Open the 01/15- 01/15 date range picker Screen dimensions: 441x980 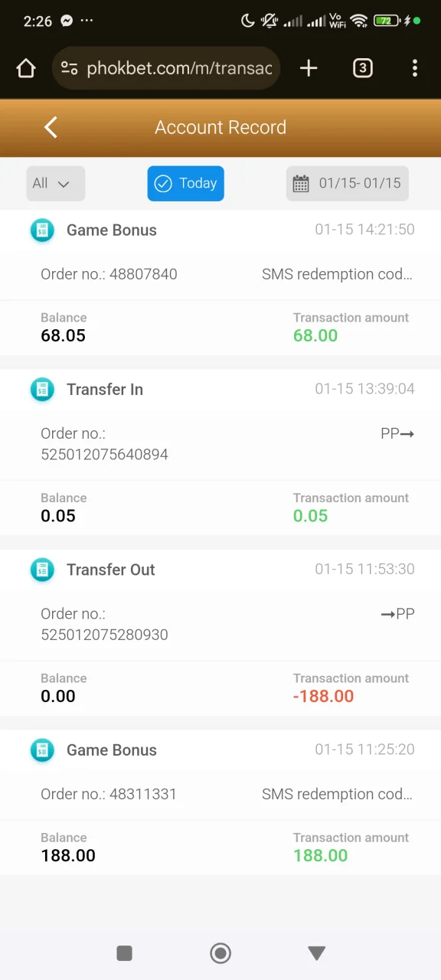coord(348,184)
